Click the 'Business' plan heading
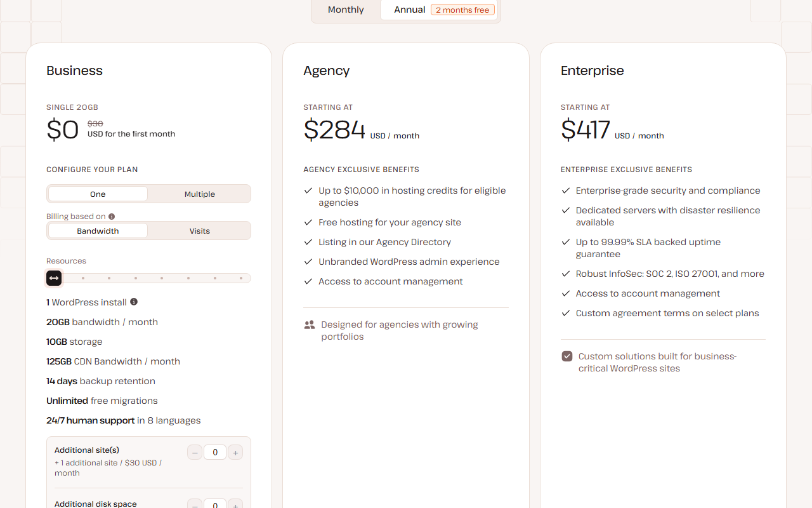Viewport: 812px width, 508px height. click(74, 70)
